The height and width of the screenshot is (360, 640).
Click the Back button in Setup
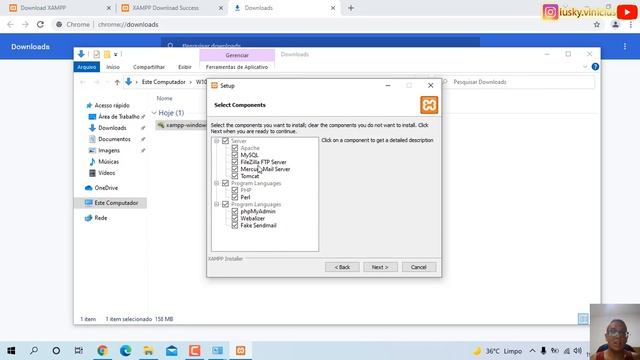(x=342, y=267)
